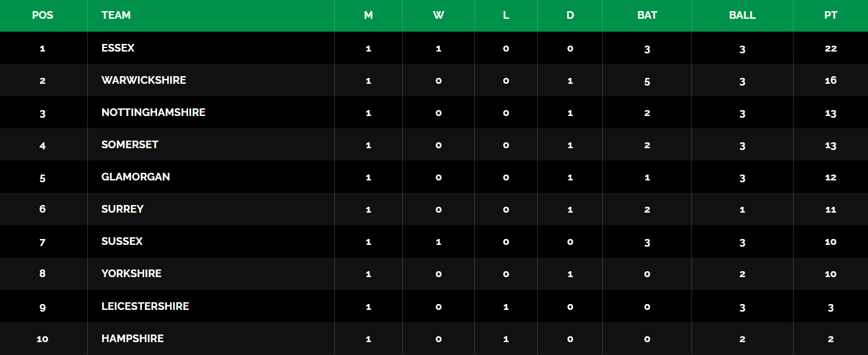Viewport: 868px width, 355px height.
Task: Select the L column header
Action: tap(506, 15)
